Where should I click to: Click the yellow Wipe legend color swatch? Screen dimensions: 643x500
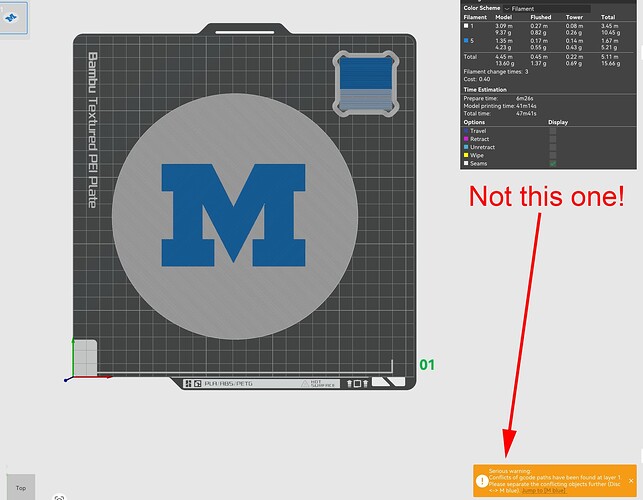466,155
